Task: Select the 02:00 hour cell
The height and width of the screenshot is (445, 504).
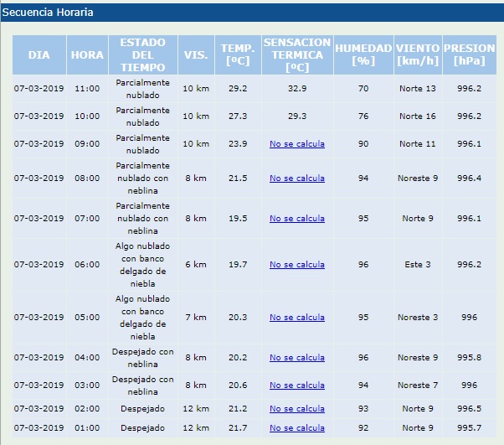Action: 87,409
